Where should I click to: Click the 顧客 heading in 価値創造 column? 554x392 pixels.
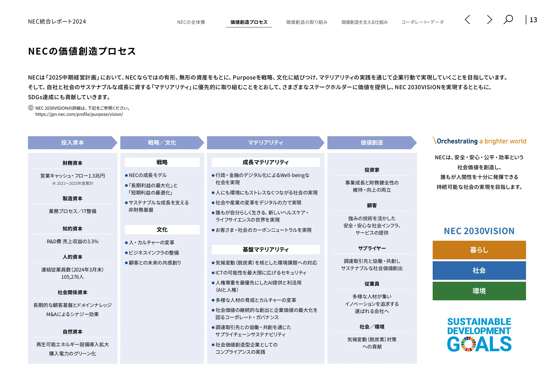point(372,205)
